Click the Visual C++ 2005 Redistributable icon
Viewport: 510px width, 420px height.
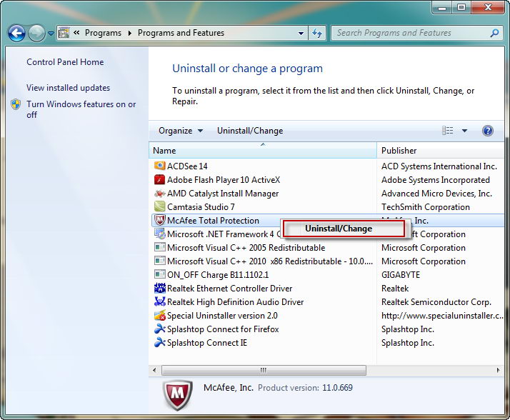pos(160,247)
